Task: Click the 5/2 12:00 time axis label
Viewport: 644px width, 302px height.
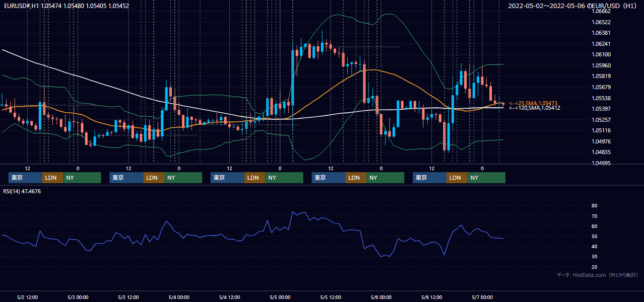Action: 28,297
